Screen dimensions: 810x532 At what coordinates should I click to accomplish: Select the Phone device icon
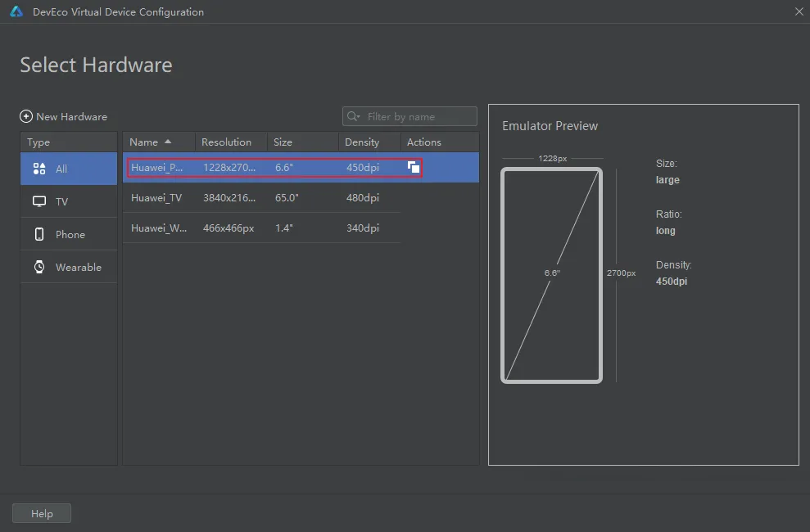click(39, 234)
